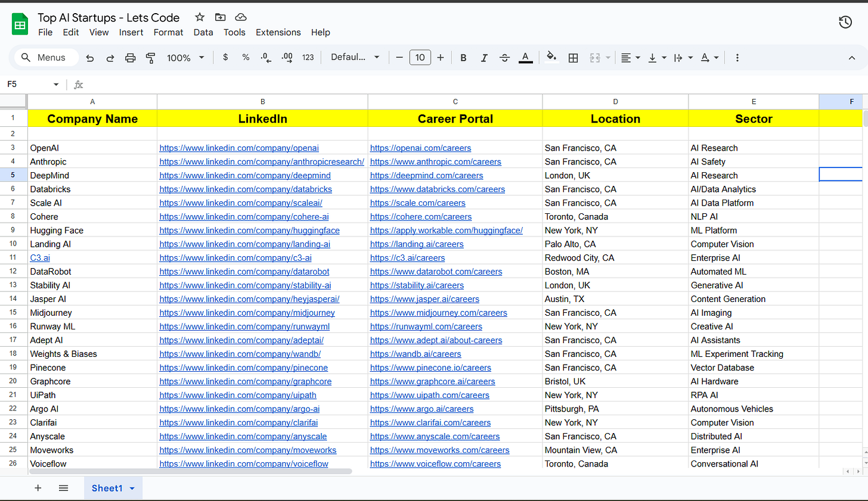Open the Edit menu
Screen dimensions: 868x501
(x=71, y=32)
